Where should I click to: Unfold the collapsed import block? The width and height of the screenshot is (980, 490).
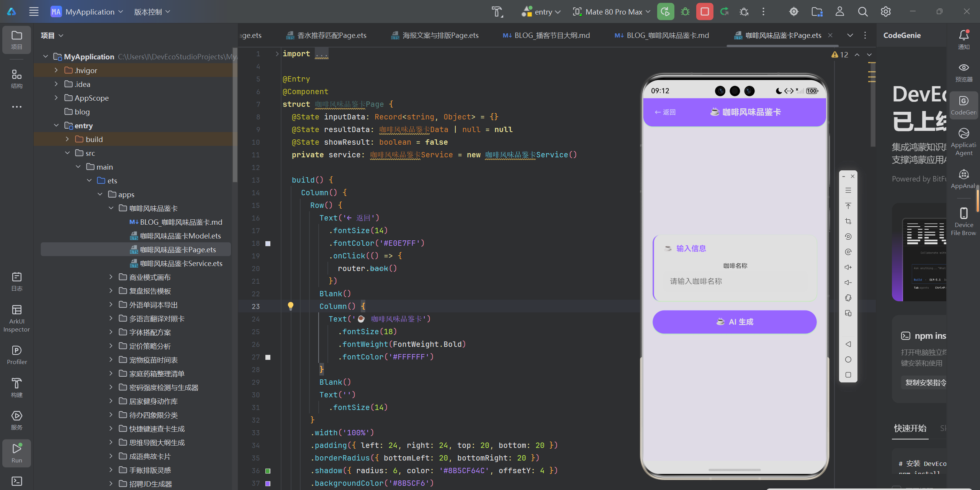pyautogui.click(x=277, y=54)
